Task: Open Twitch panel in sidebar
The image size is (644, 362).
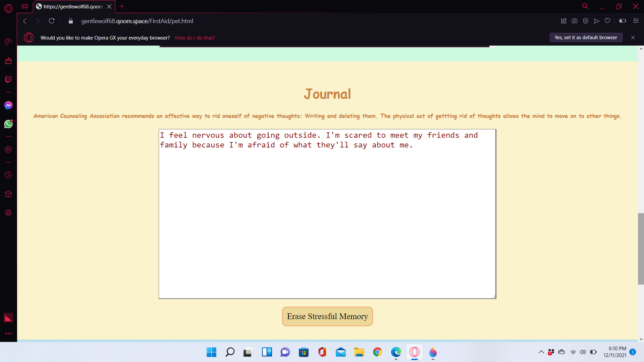Action: pos(8,79)
